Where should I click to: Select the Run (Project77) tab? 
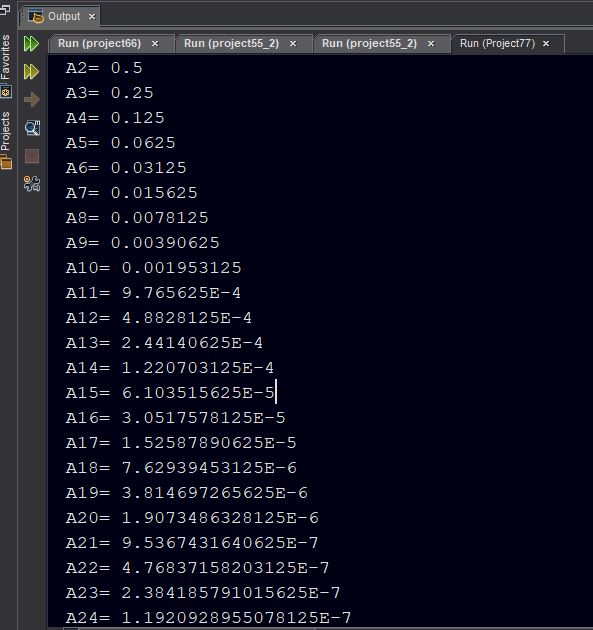tap(497, 43)
